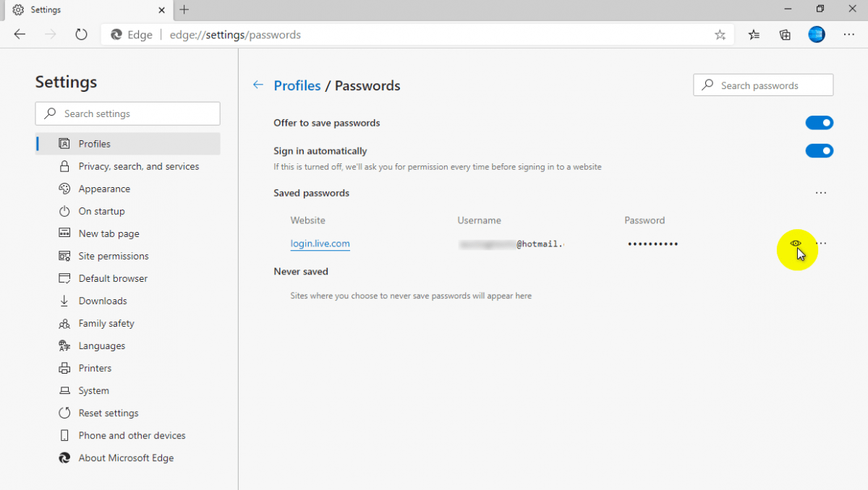Click the Favorites star in address bar
Image resolution: width=868 pixels, height=490 pixels.
(720, 34)
